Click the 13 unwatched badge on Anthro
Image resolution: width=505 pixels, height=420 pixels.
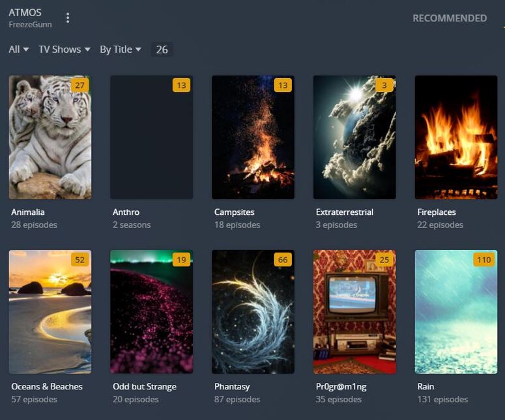(181, 85)
